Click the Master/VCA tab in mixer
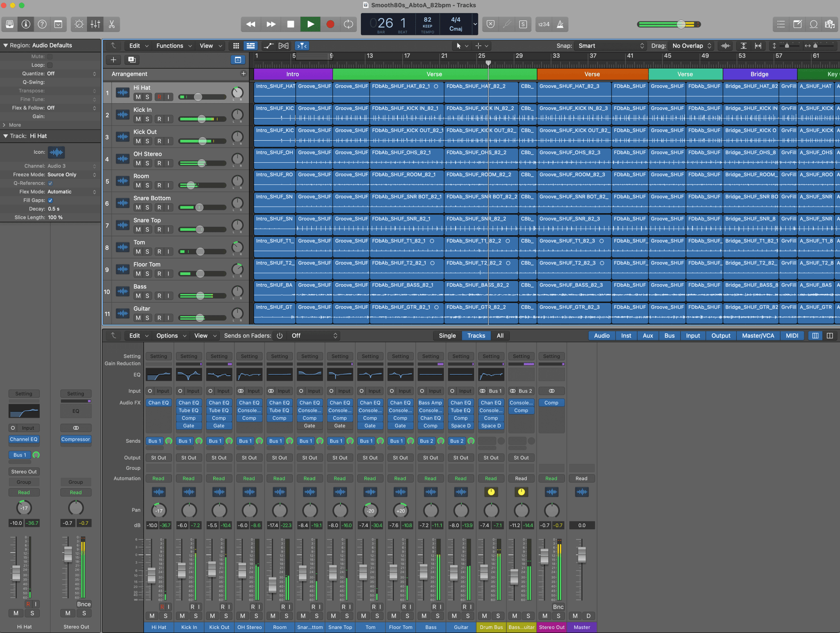Screen dimensions: 840x633 pyautogui.click(x=758, y=335)
